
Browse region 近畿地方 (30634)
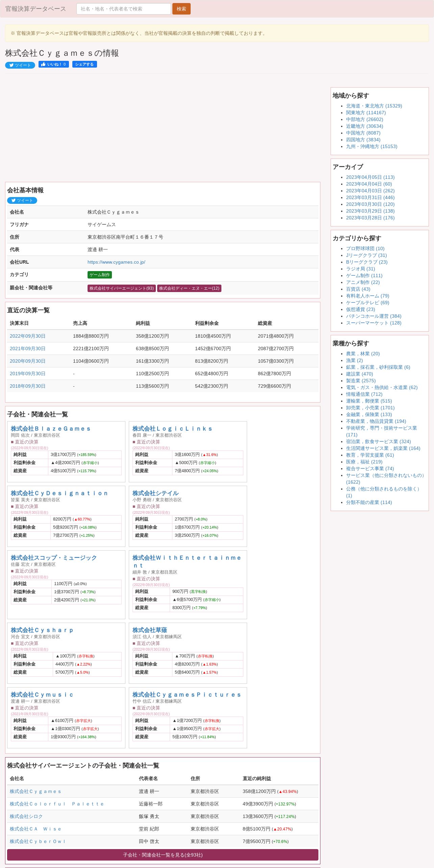point(364,126)
